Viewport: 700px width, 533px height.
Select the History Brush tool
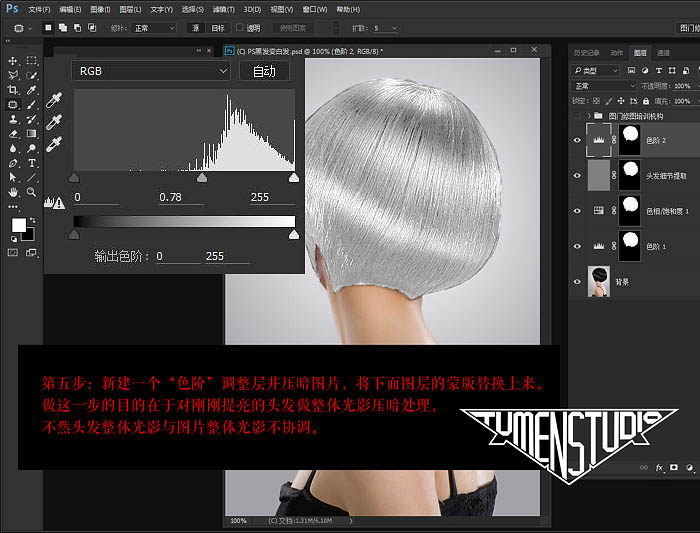(31, 119)
